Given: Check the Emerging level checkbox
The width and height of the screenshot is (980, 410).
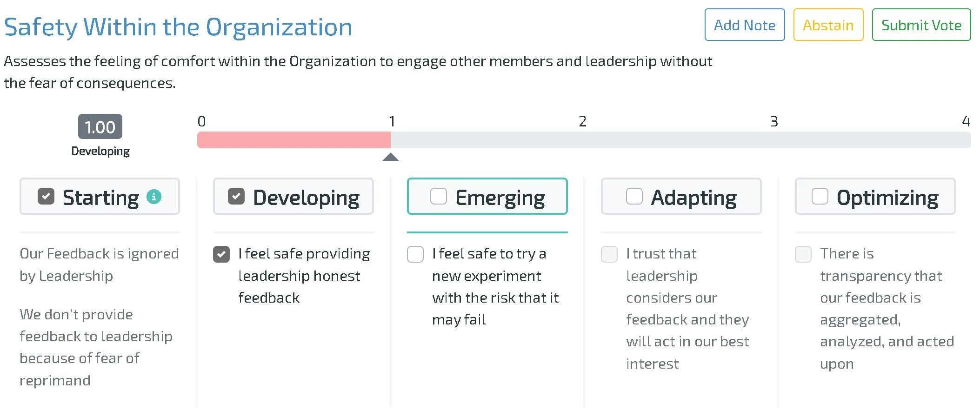Looking at the screenshot, I should click(439, 197).
